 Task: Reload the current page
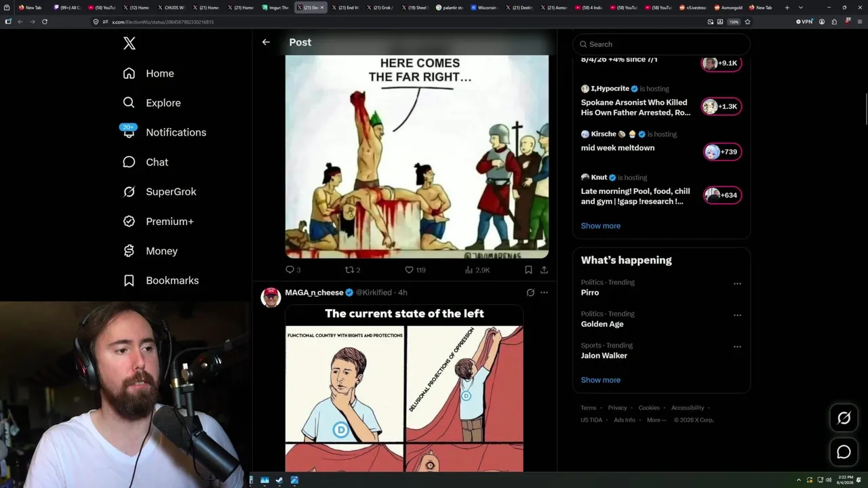click(45, 22)
